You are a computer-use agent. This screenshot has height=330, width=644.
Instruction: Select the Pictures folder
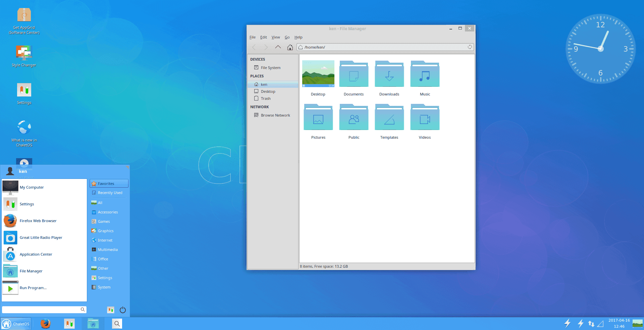[x=318, y=118]
